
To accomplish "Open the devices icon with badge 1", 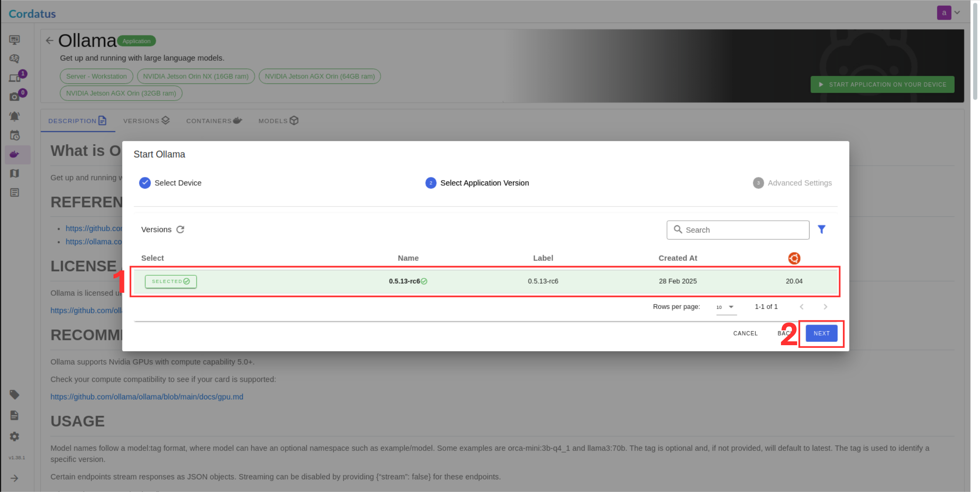I will click(15, 78).
